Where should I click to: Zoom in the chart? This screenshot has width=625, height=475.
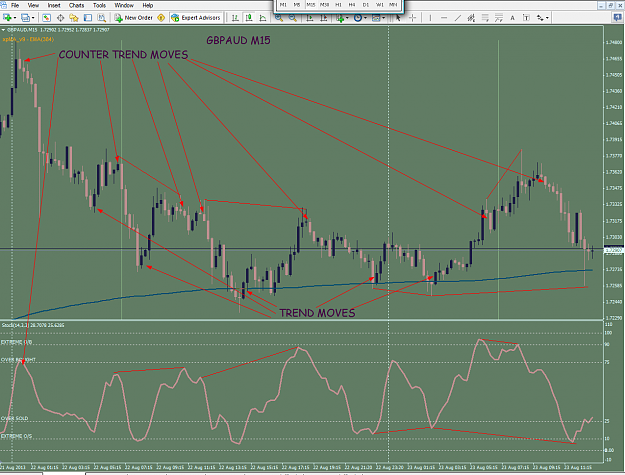(x=279, y=18)
